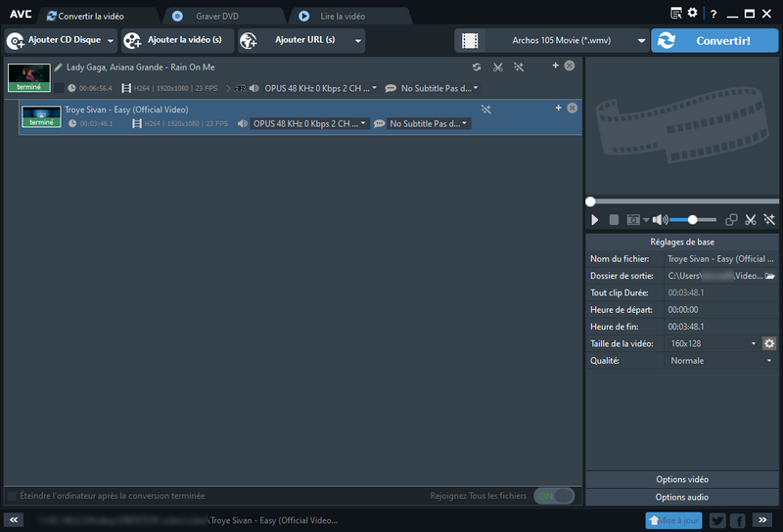Image resolution: width=783 pixels, height=532 pixels.
Task: Edit the Heure de fin value
Action: [x=720, y=327]
